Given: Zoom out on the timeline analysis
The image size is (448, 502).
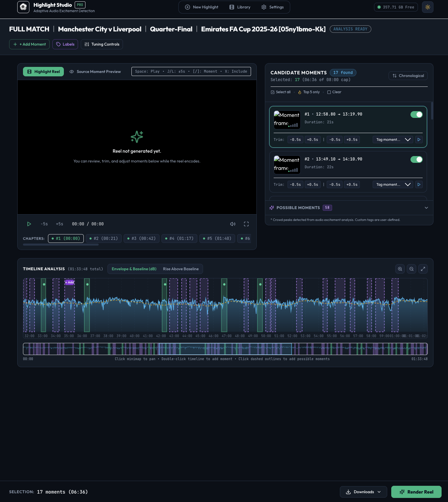Looking at the screenshot, I should tap(412, 269).
